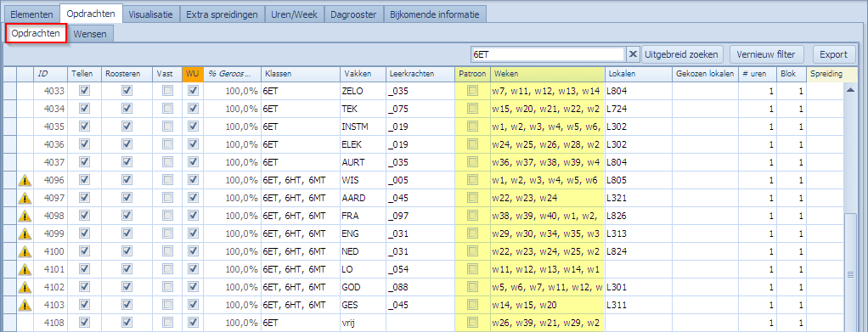Click the Export button
Screen dimensions: 868x332
(834, 54)
